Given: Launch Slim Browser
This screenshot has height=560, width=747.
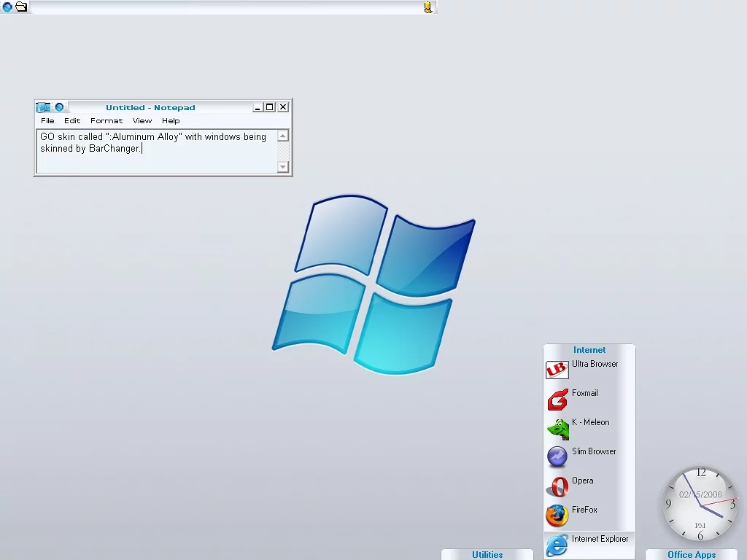Looking at the screenshot, I should tap(557, 457).
